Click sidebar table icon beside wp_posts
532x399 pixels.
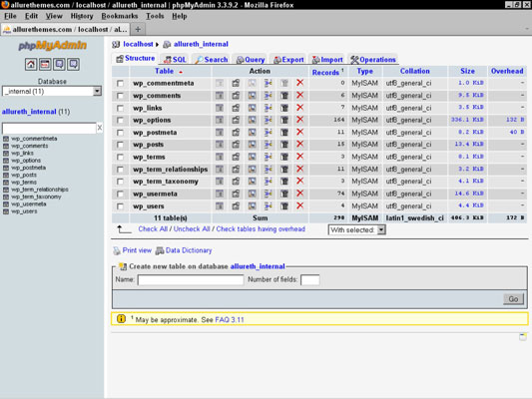[6, 175]
